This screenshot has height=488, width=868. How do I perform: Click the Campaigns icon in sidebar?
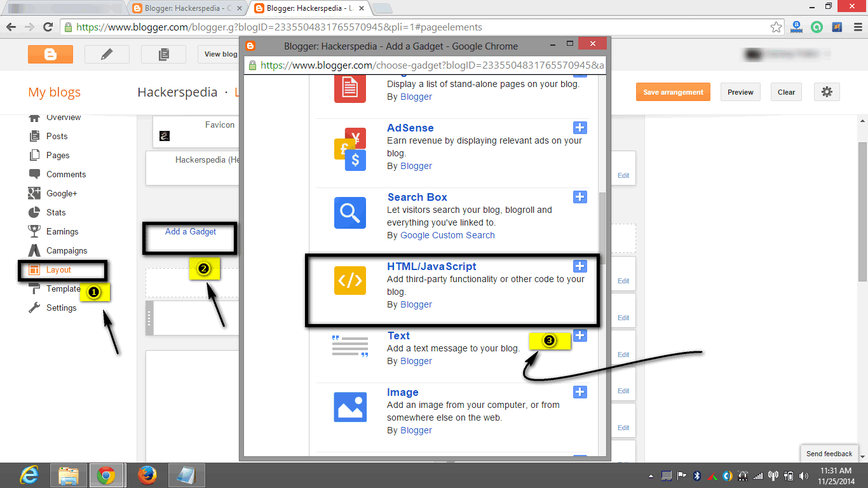click(x=34, y=250)
